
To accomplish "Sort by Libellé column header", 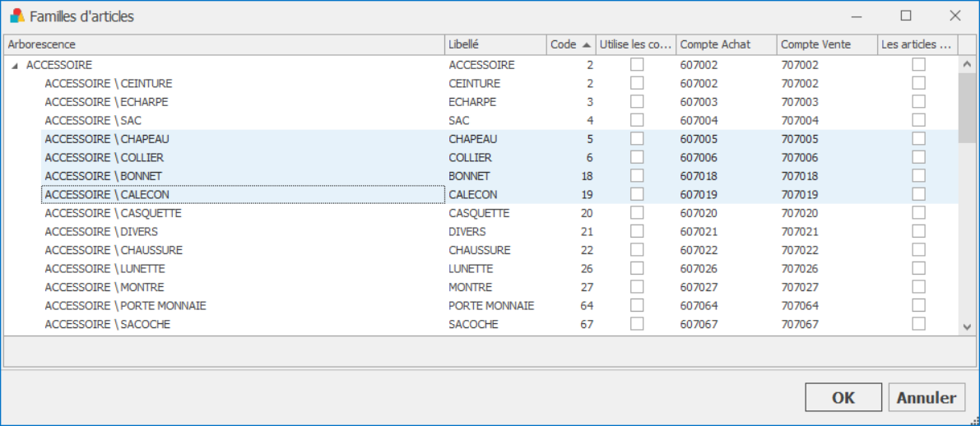I will click(x=495, y=45).
